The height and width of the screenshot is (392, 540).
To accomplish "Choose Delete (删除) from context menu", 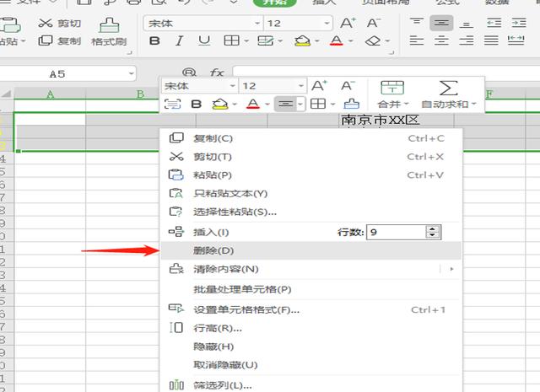I will 311,250.
